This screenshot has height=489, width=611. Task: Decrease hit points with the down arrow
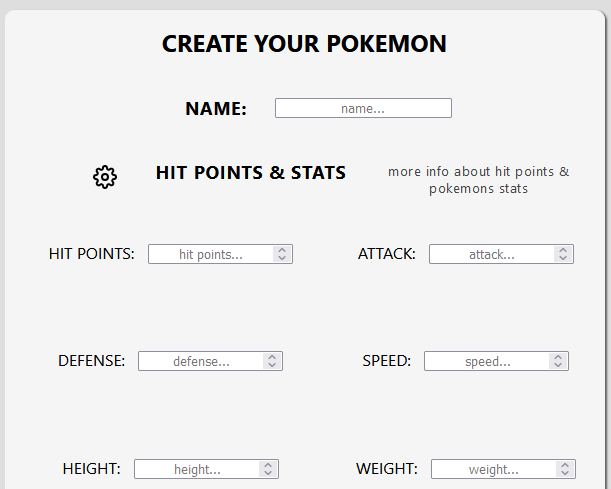(282, 258)
